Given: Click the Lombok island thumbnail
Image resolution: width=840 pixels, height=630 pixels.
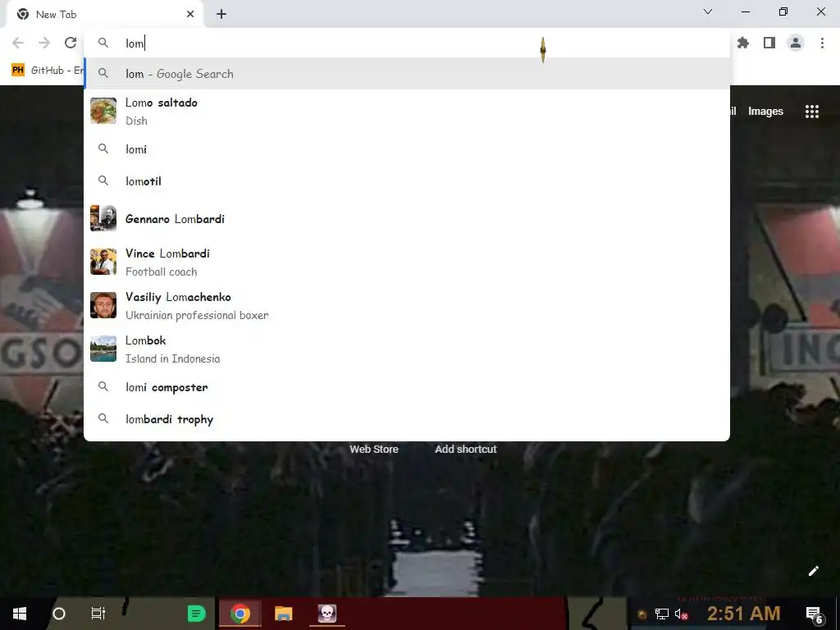Looking at the screenshot, I should (103, 349).
